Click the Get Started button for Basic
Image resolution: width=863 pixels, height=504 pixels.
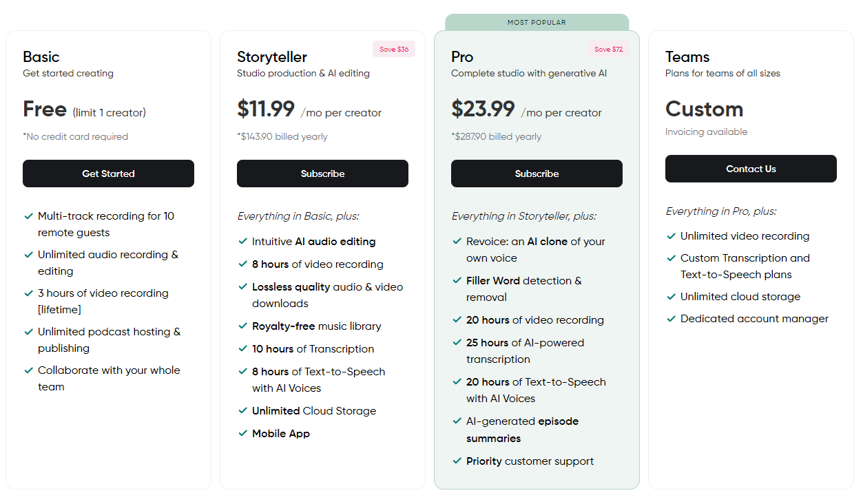(x=108, y=174)
